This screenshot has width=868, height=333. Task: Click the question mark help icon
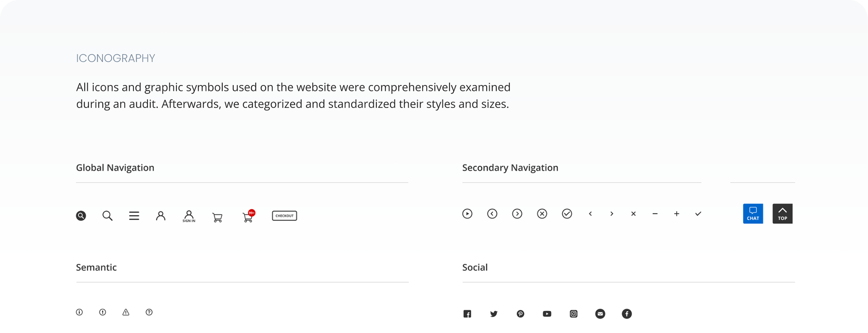pos(149,312)
